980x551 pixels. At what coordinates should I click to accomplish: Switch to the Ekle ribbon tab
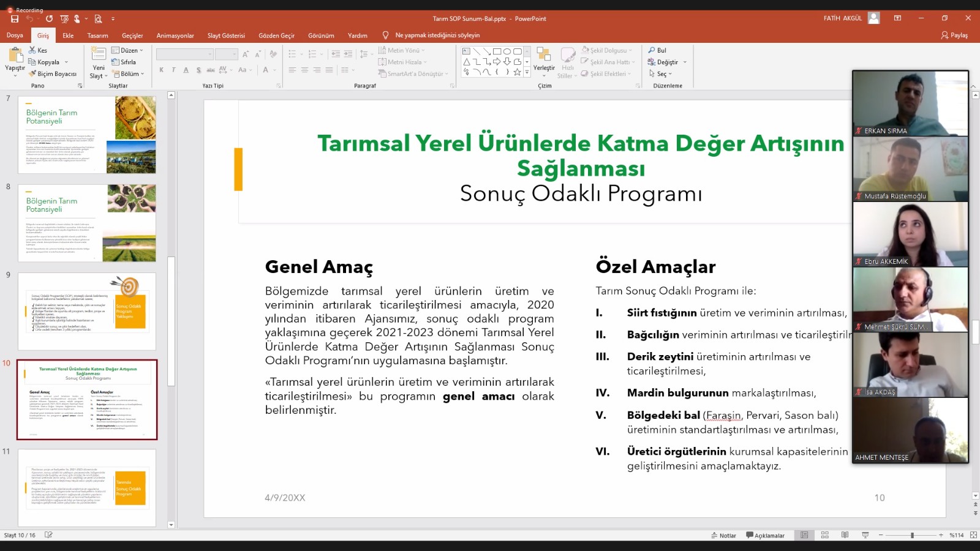(68, 36)
